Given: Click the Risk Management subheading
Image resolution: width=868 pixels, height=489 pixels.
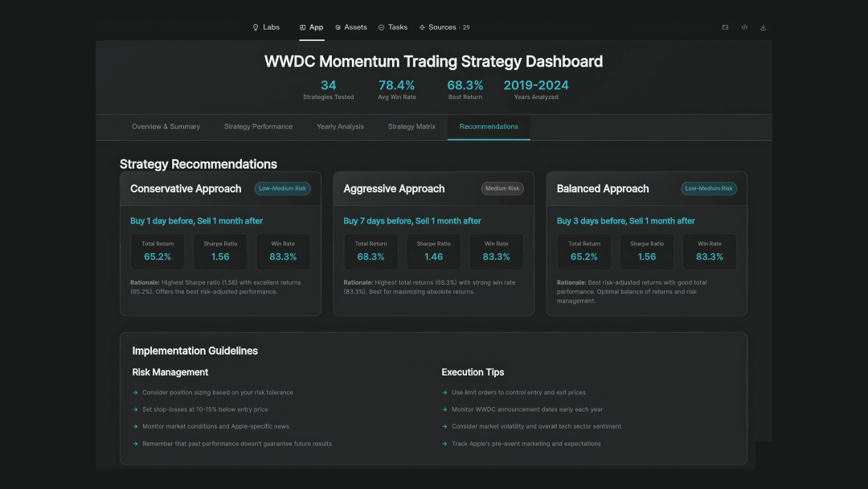Looking at the screenshot, I should tap(170, 372).
